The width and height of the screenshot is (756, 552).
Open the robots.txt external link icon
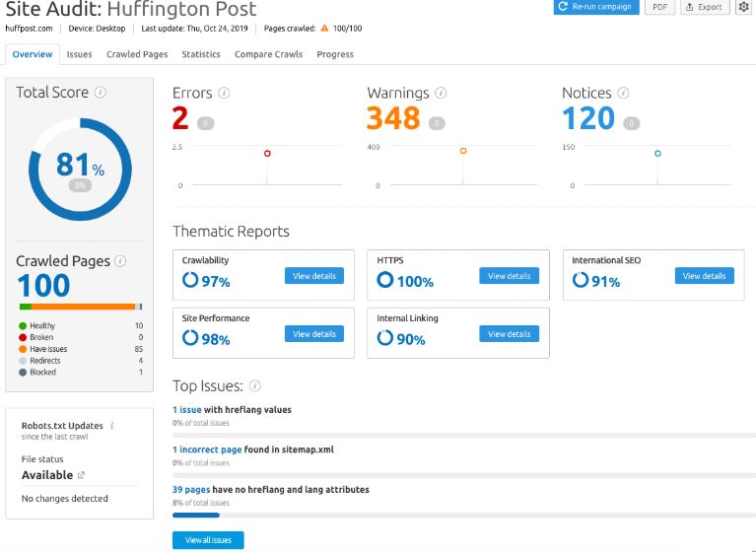pos(81,475)
